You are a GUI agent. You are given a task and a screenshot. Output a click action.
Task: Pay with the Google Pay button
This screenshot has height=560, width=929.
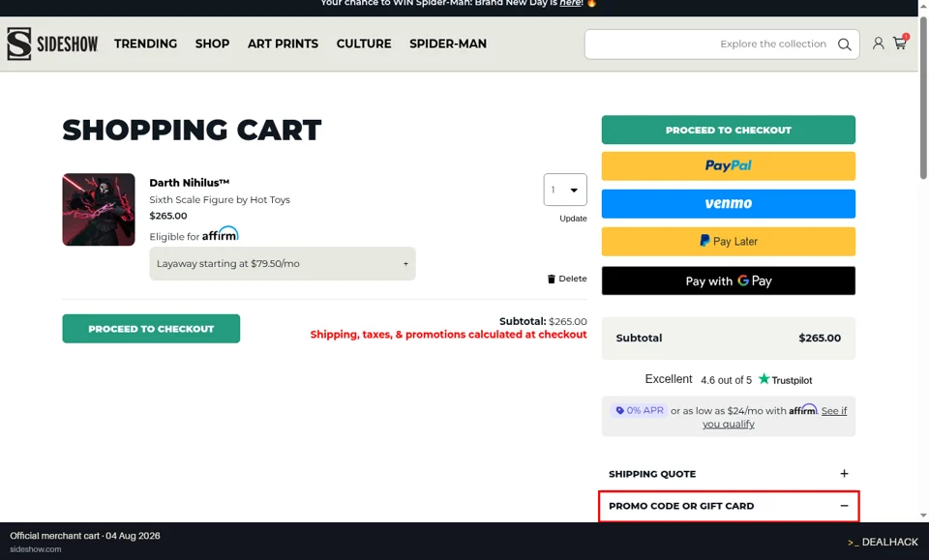[728, 280]
